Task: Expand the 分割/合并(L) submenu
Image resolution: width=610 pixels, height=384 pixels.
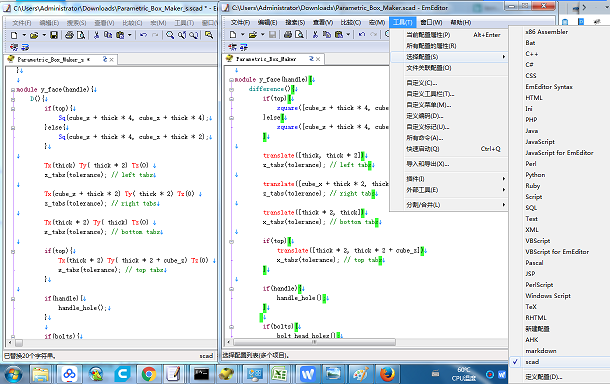Action: 449,205
